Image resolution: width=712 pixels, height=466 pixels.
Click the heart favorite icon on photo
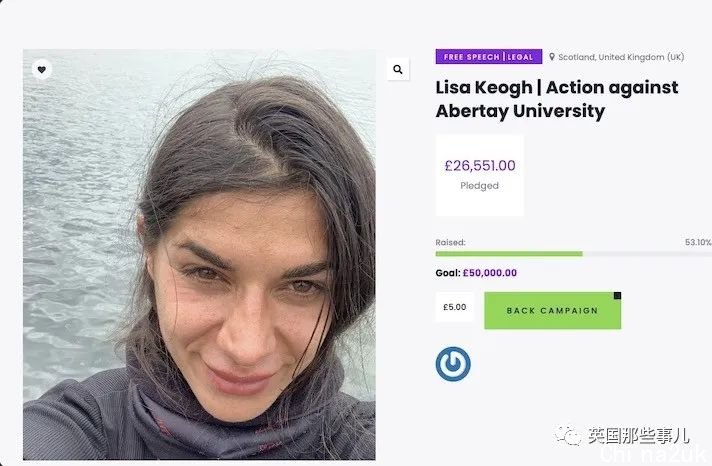(42, 69)
